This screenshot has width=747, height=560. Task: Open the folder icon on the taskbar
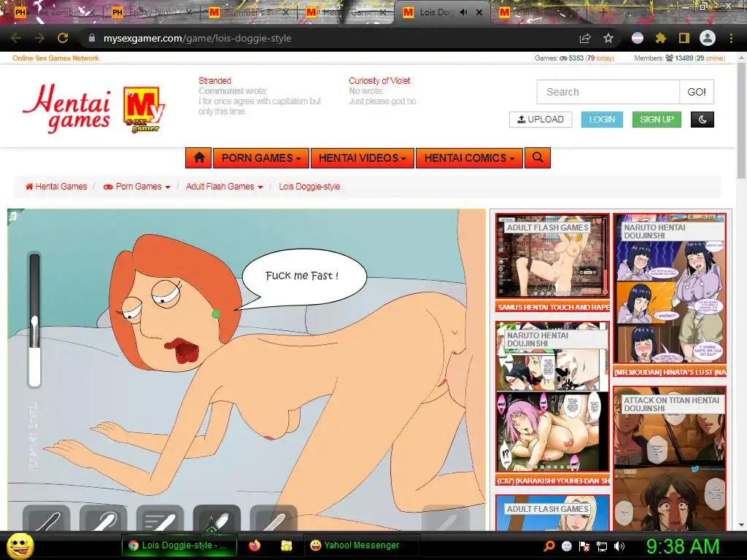pyautogui.click(x=286, y=545)
